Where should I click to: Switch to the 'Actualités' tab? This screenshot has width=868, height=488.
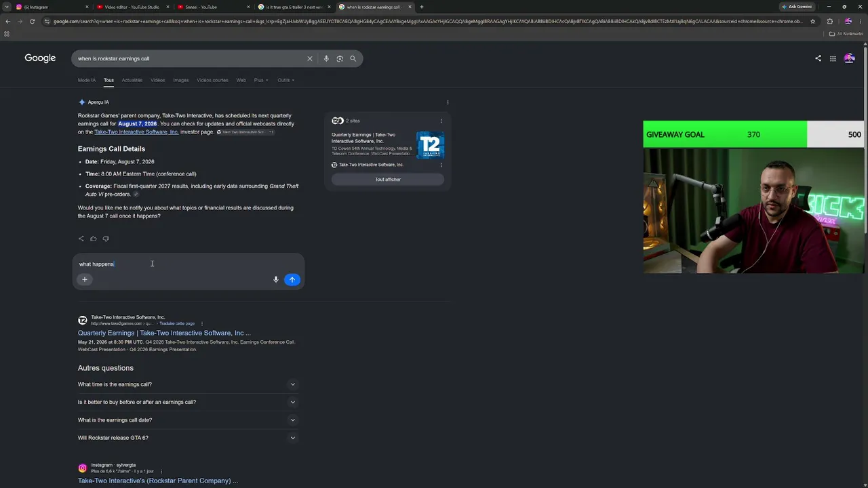click(132, 80)
